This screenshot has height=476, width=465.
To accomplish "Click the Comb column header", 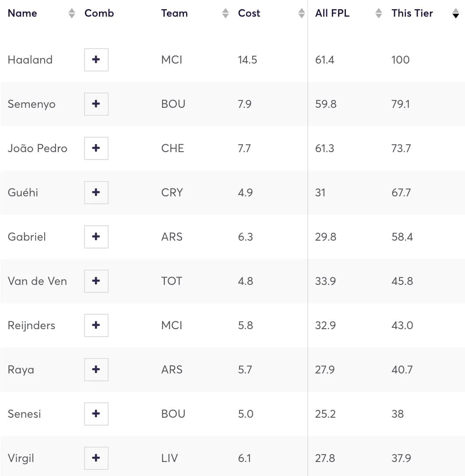I will [99, 13].
